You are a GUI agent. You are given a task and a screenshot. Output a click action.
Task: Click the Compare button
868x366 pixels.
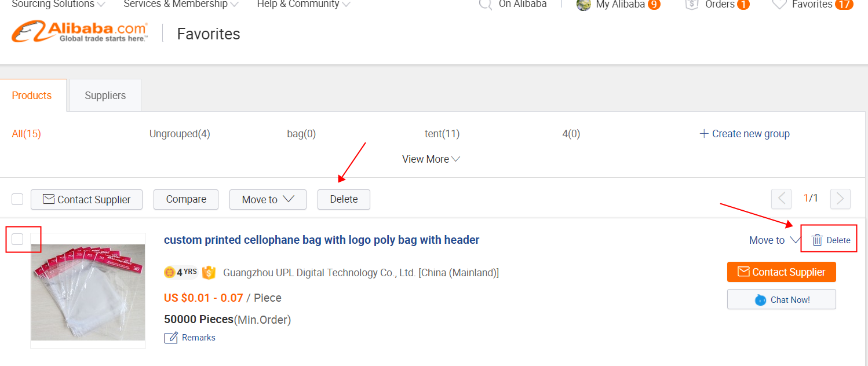click(186, 199)
